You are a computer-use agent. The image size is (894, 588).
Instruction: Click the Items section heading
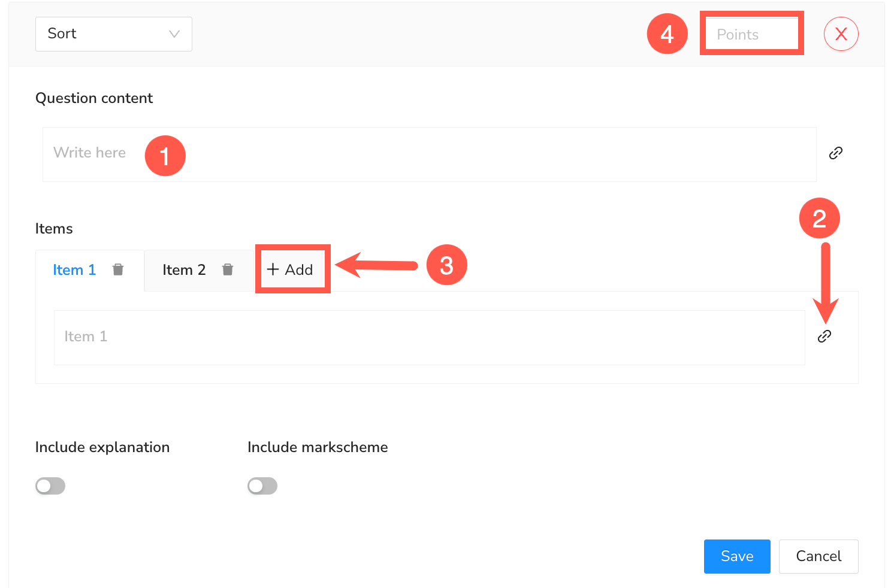54,229
